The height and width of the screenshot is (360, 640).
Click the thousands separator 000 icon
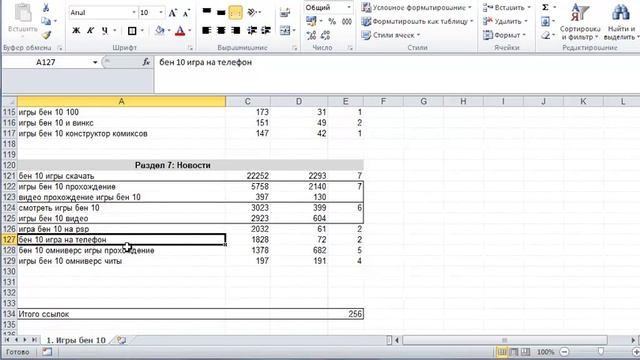(x=347, y=21)
